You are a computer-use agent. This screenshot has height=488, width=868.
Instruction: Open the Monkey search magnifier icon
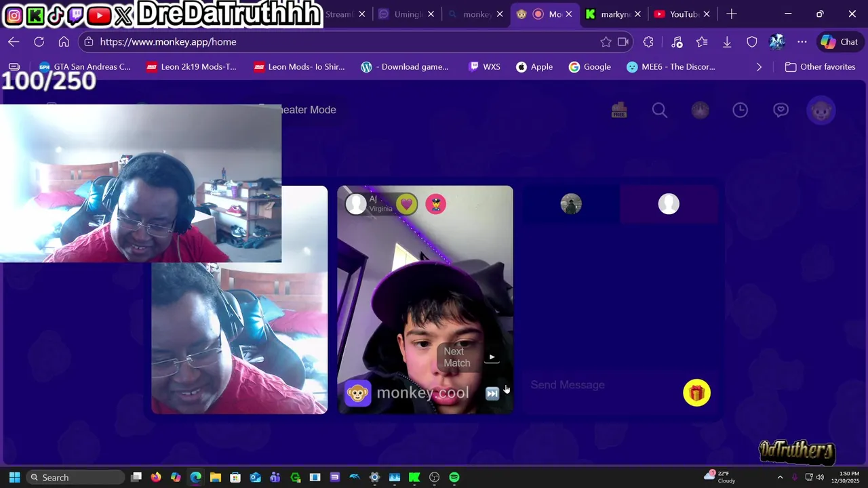(659, 110)
